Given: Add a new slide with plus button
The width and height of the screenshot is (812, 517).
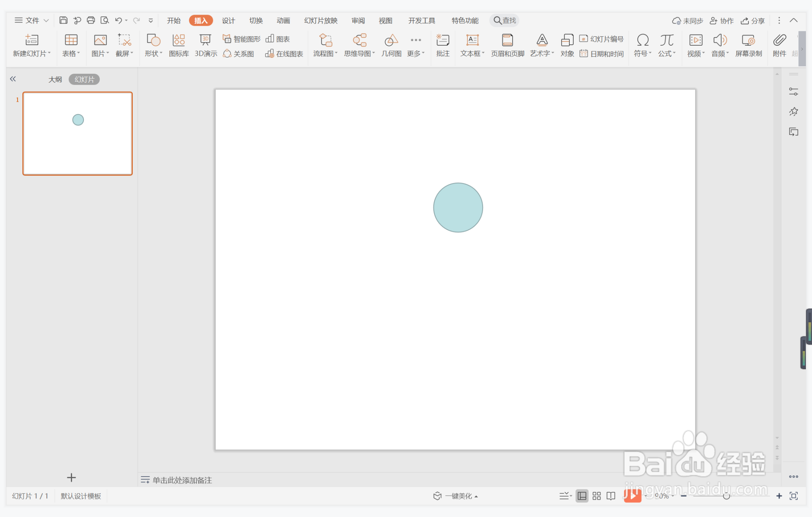Looking at the screenshot, I should click(x=71, y=477).
